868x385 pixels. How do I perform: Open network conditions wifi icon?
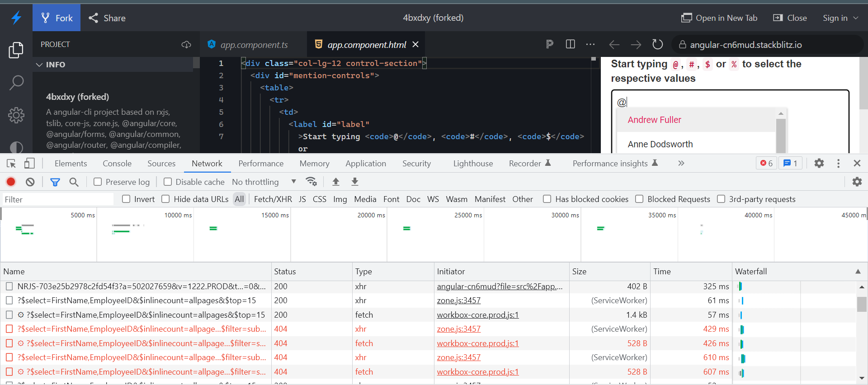coord(311,181)
